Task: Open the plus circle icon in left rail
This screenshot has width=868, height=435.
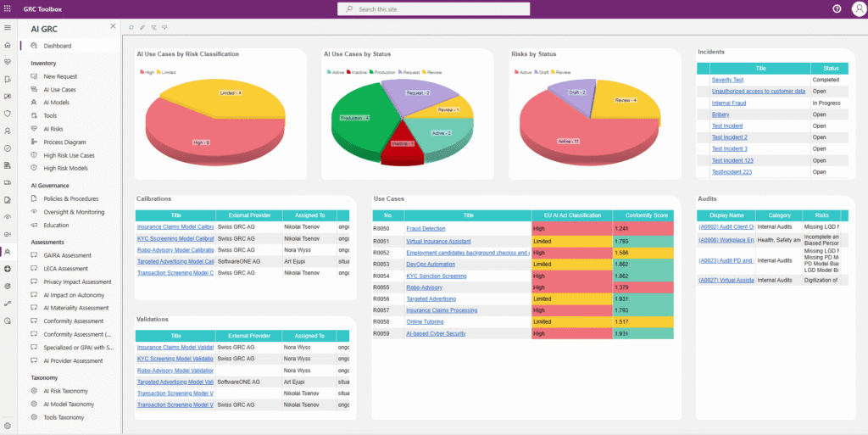Action: 7,269
